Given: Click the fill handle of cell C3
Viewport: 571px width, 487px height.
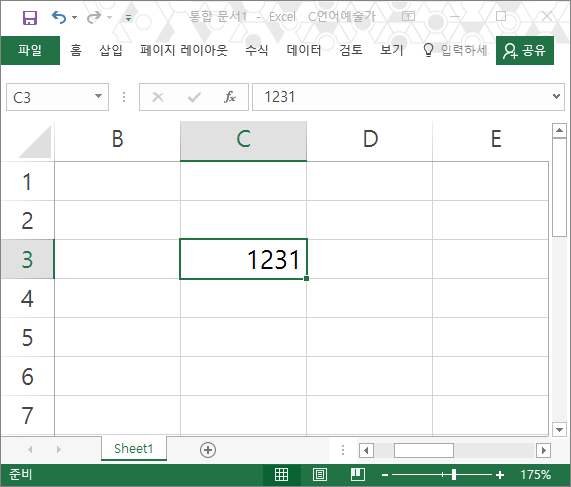Looking at the screenshot, I should 306,278.
